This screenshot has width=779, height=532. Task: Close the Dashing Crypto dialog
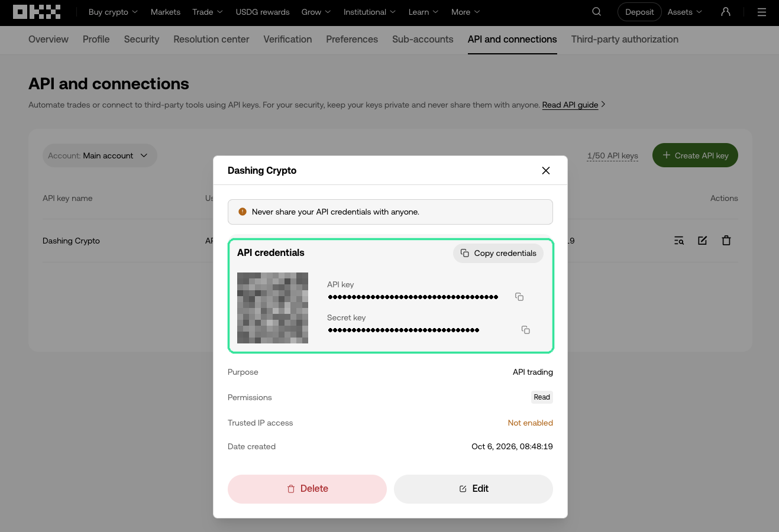point(546,170)
